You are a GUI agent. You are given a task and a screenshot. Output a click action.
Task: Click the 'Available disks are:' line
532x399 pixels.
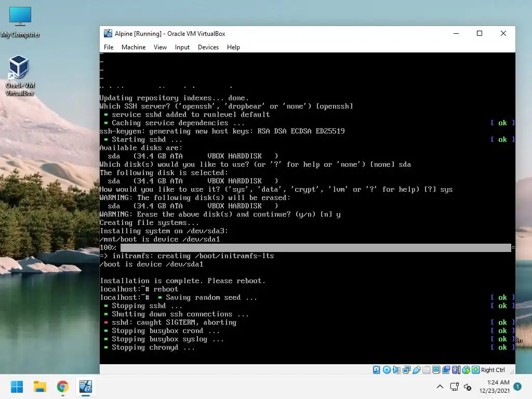click(x=141, y=148)
